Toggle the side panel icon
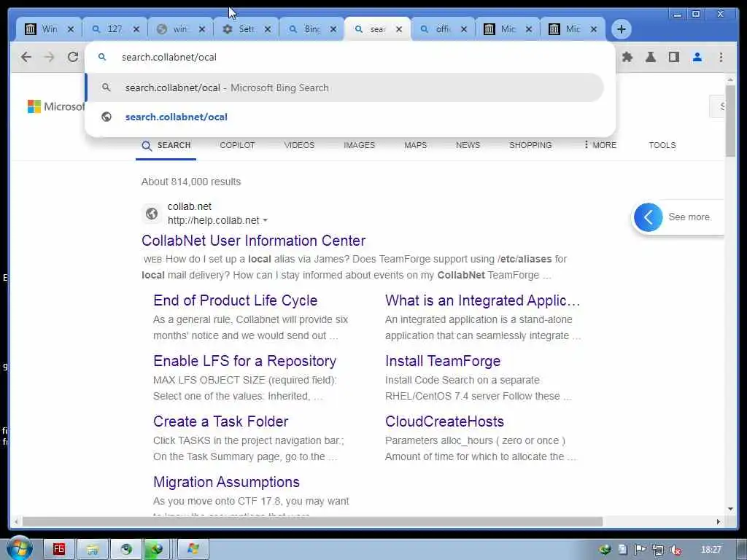 673,57
